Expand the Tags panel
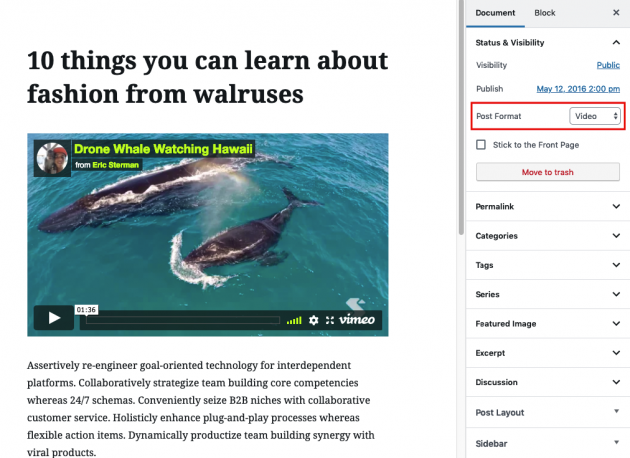This screenshot has width=630, height=458. pyautogui.click(x=548, y=265)
